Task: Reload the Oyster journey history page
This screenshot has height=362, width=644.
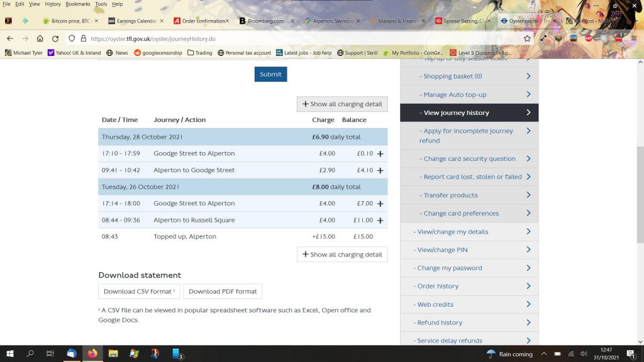Action: click(x=55, y=38)
